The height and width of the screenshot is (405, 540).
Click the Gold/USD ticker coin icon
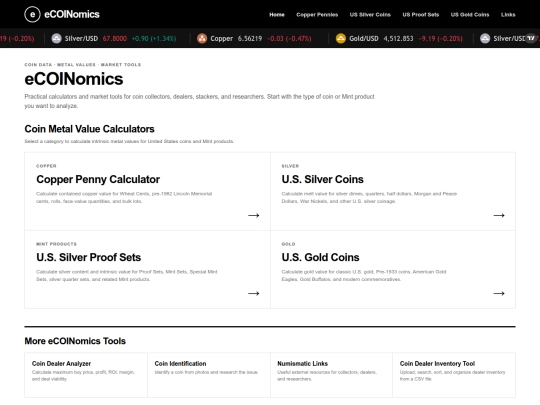tap(341, 38)
